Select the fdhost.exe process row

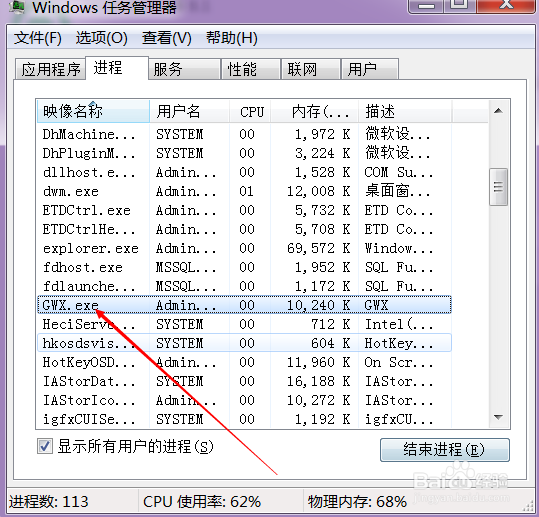[x=244, y=267]
